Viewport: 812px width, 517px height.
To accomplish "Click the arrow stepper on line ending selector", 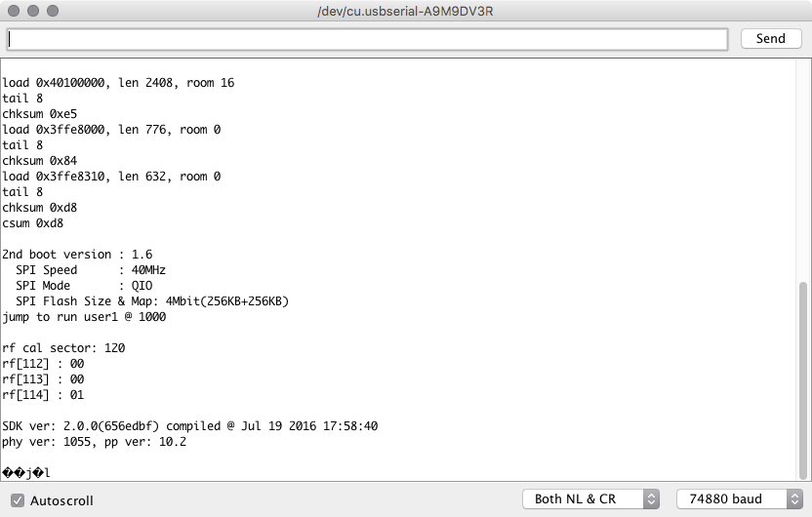I will 651,498.
